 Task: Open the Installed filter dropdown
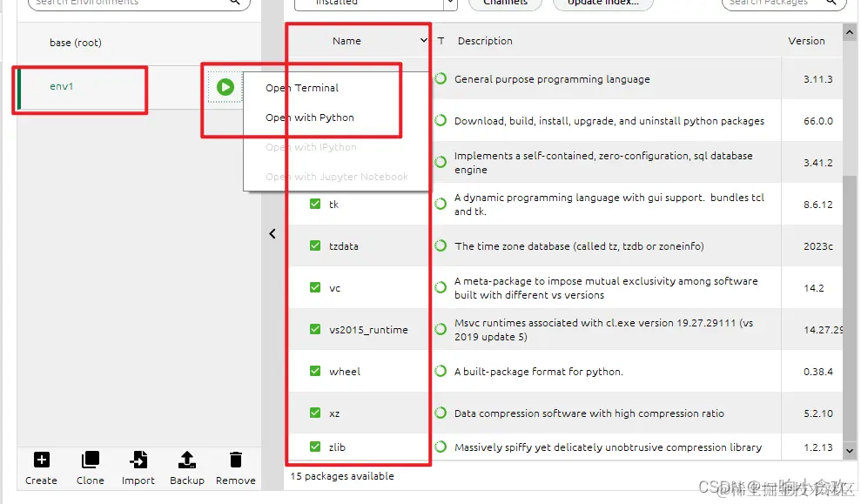pyautogui.click(x=375, y=3)
